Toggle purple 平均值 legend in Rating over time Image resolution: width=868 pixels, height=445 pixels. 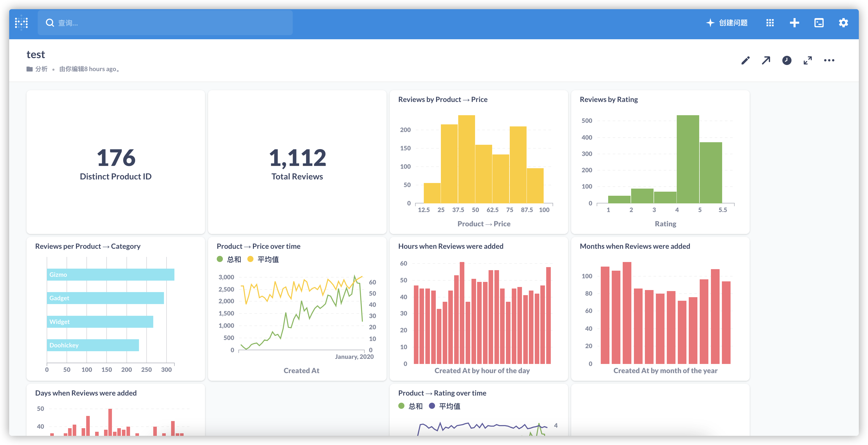coord(444,406)
